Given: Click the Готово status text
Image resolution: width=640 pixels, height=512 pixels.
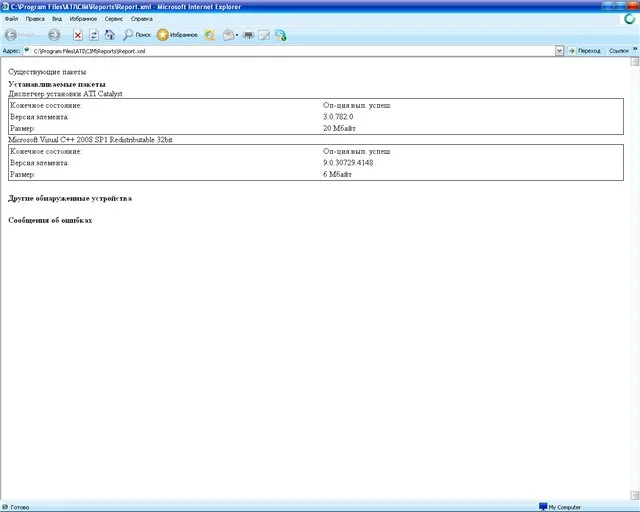Looking at the screenshot, I should (x=20, y=507).
